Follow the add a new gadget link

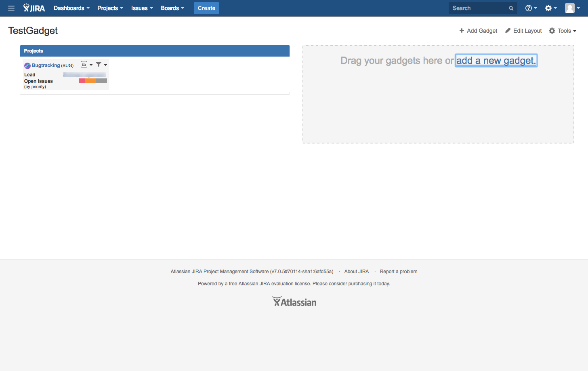point(496,60)
